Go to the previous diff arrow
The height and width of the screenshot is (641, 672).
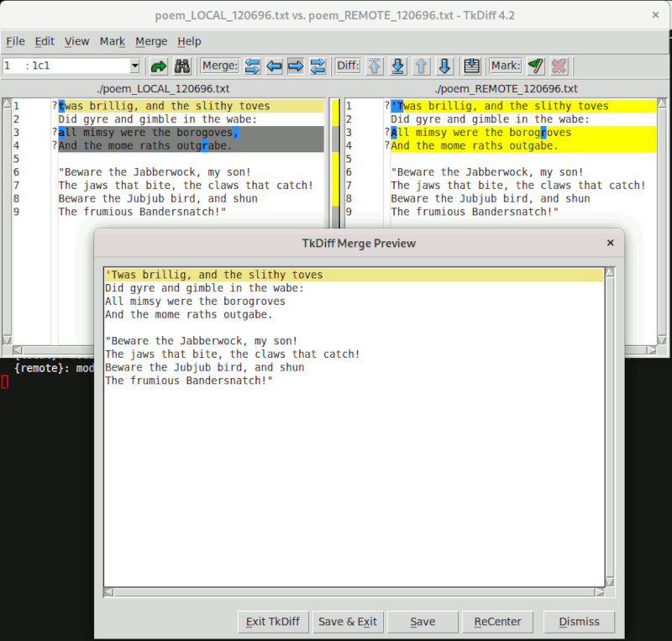pyautogui.click(x=422, y=66)
